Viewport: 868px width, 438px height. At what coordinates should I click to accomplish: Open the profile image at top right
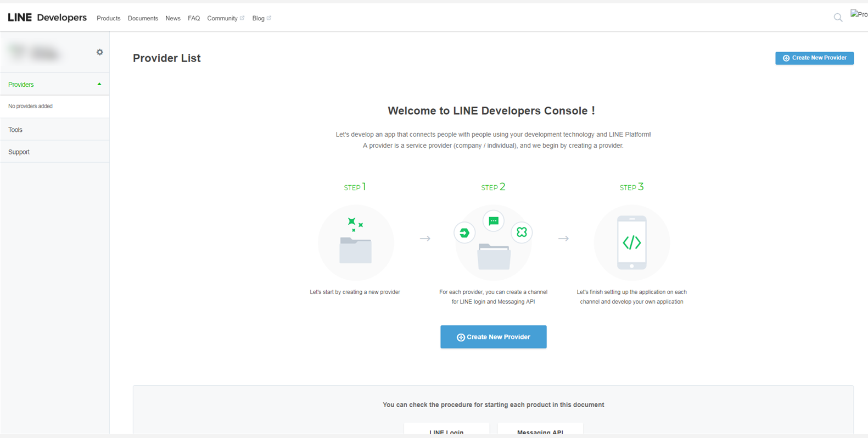click(859, 14)
